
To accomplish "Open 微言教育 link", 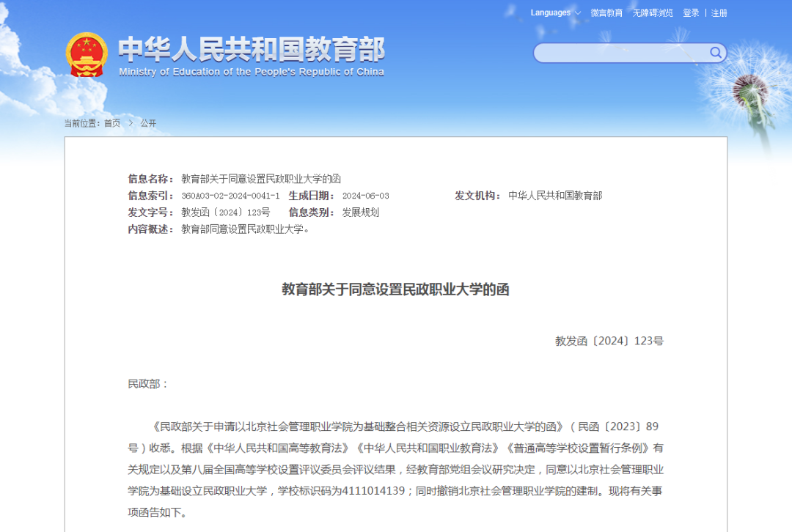I will click(x=606, y=12).
